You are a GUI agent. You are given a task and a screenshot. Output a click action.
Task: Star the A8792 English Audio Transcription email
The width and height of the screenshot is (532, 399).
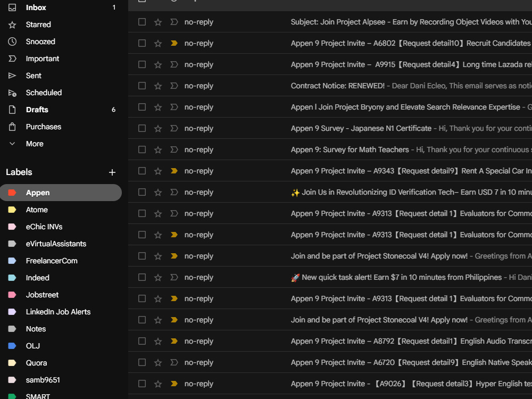[x=158, y=341]
